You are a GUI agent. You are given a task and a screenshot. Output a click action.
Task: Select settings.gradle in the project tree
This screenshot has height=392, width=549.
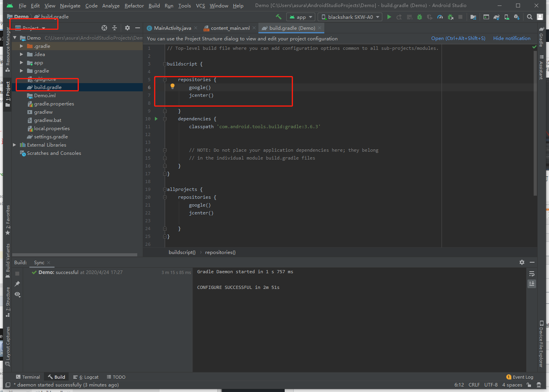(x=51, y=137)
